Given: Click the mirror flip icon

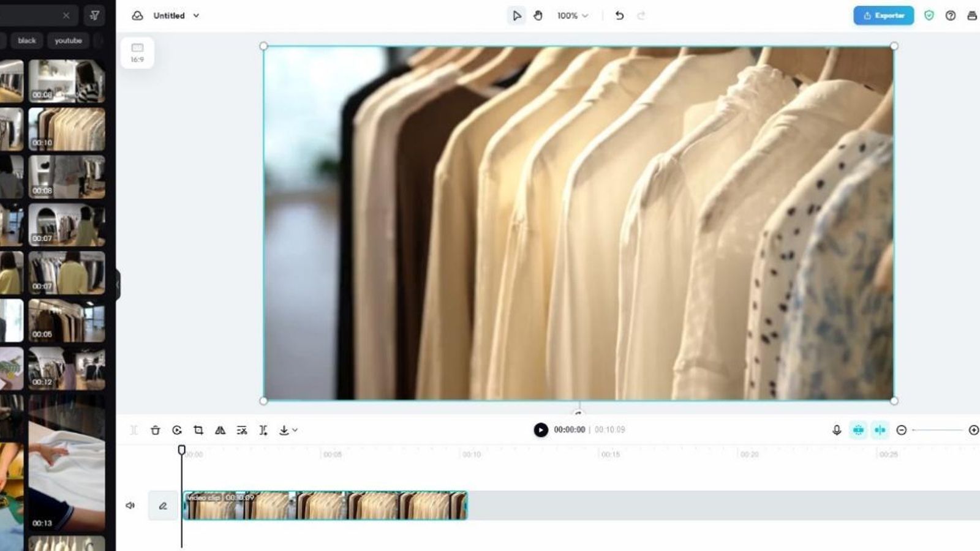Looking at the screenshot, I should tap(220, 430).
